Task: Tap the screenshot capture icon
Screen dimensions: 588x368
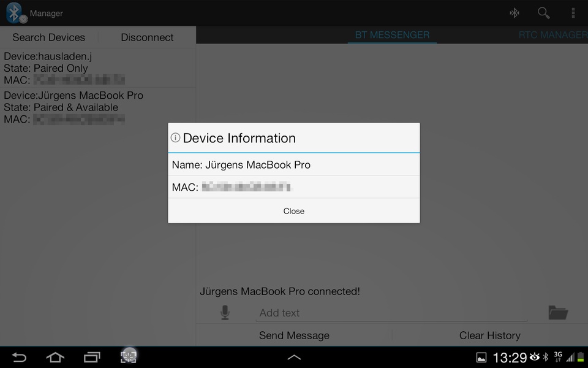Action: [129, 356]
